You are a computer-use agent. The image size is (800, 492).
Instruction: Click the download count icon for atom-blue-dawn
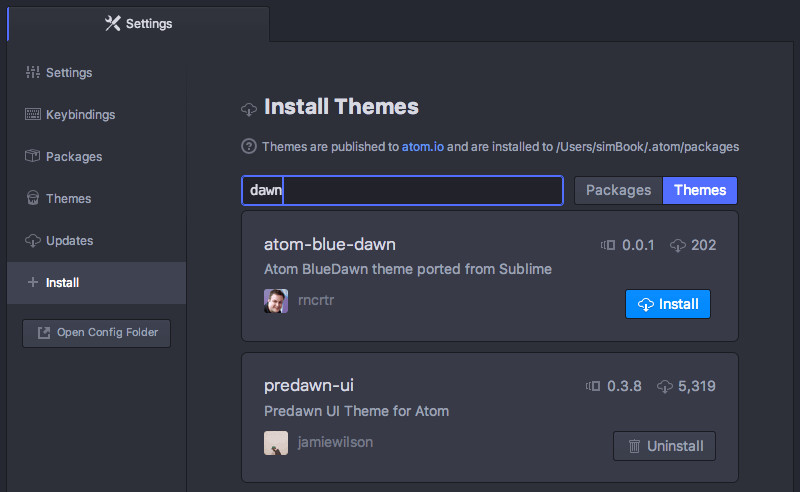[678, 245]
